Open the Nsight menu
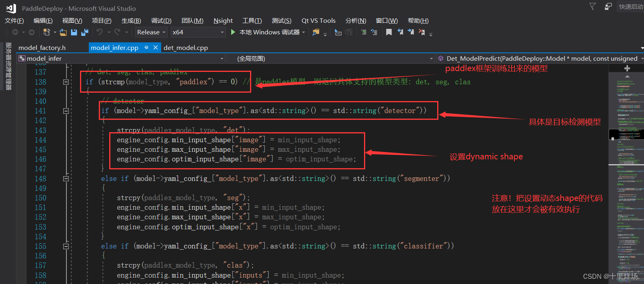This screenshot has width=644, height=284. click(223, 21)
